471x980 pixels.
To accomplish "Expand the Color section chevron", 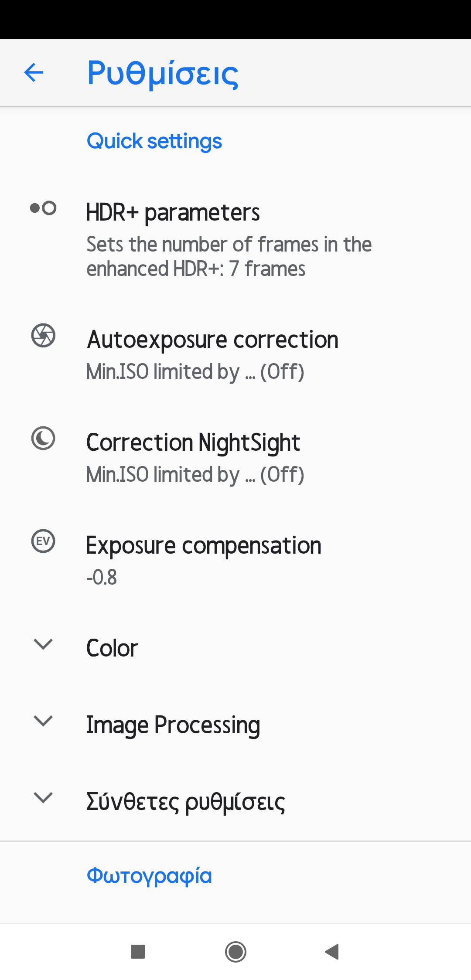I will click(43, 644).
